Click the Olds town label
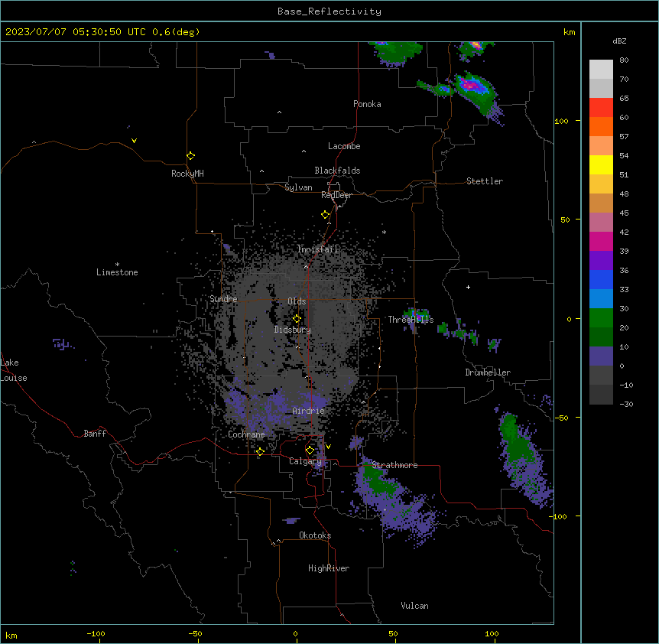This screenshot has height=644, width=659. 297,301
